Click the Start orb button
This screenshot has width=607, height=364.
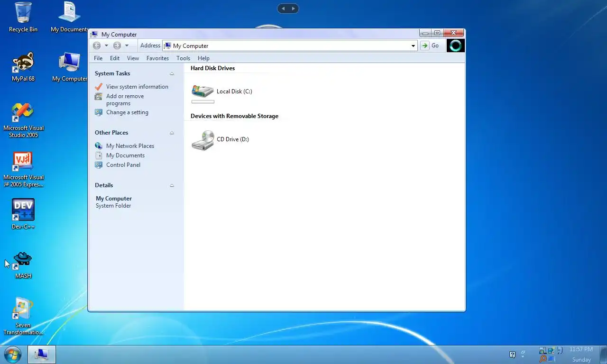(12, 355)
